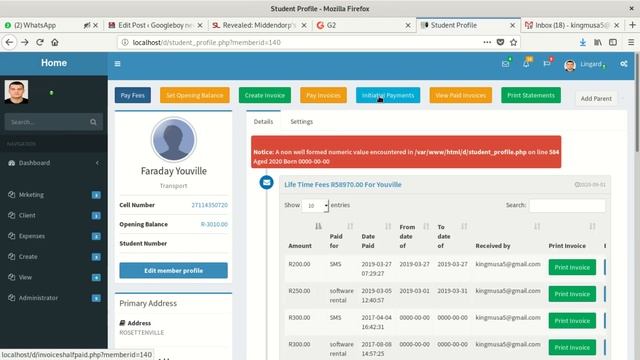Click cell number link 27114350720
This screenshot has width=640, height=360.
[x=209, y=205]
